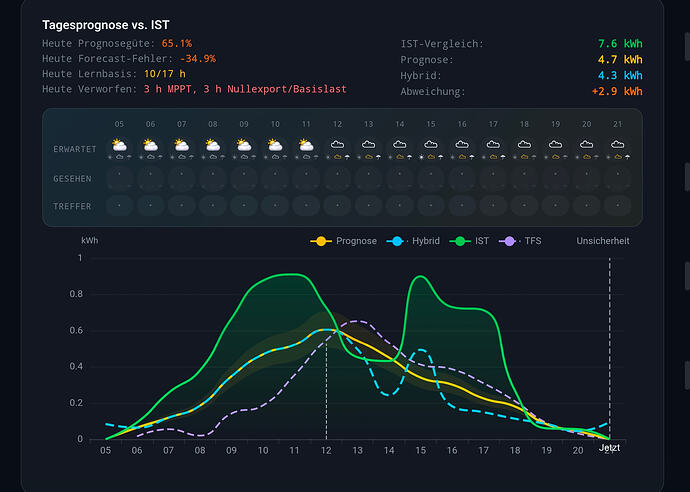
Task: Click the Tagesprognose vs. IST heading
Action: (106, 25)
